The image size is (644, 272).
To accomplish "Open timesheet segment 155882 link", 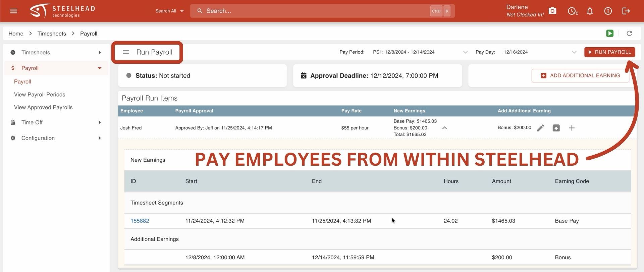I will [x=140, y=221].
